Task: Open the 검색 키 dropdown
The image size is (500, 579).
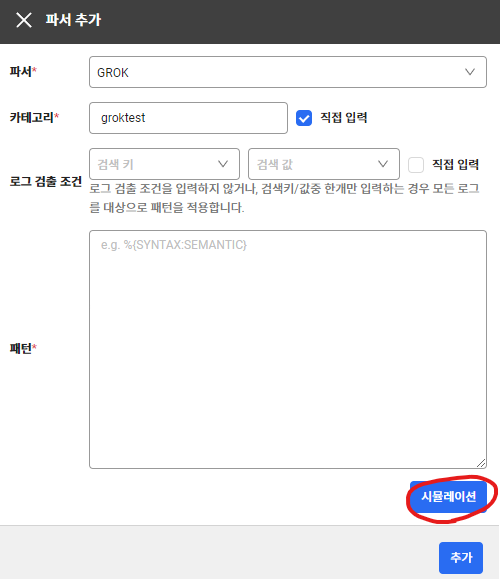Action: [x=164, y=164]
